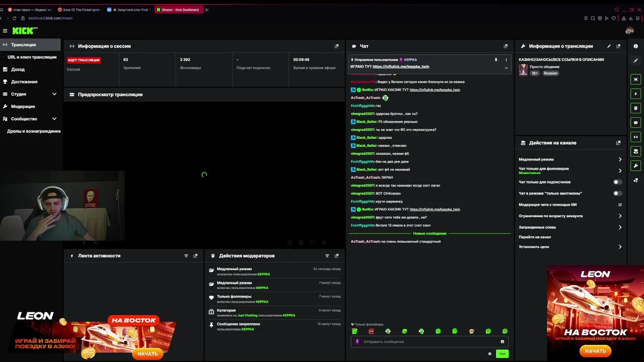Click the 18+ tag chip
This screenshot has height=362, width=644.
pos(535,73)
